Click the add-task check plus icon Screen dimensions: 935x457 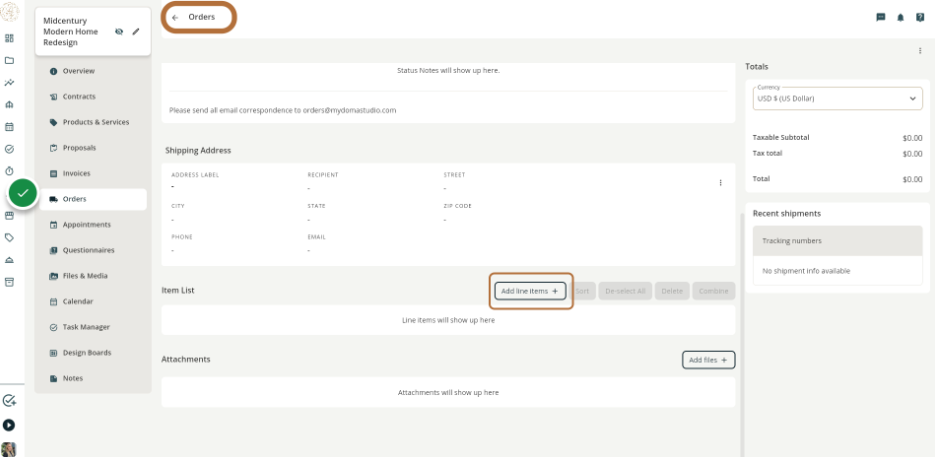click(9, 401)
